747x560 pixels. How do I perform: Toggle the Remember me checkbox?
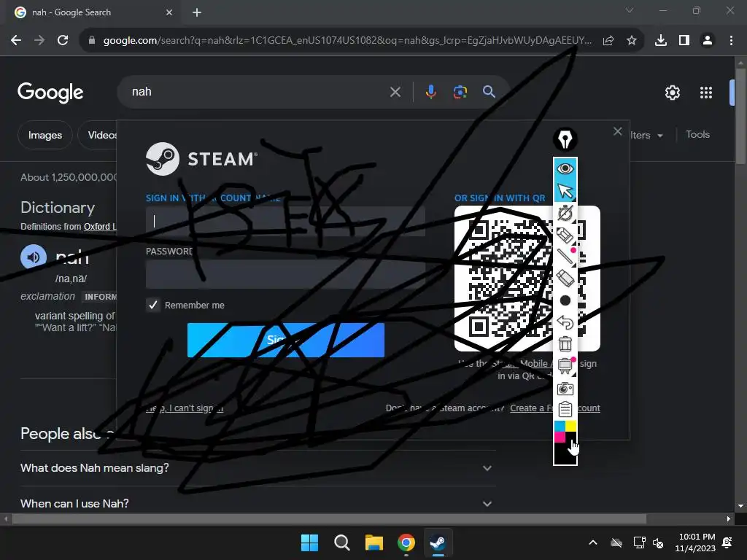(153, 305)
